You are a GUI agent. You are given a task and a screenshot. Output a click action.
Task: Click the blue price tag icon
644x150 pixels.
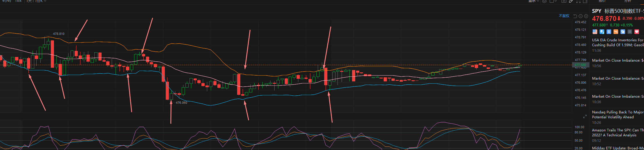point(623,32)
